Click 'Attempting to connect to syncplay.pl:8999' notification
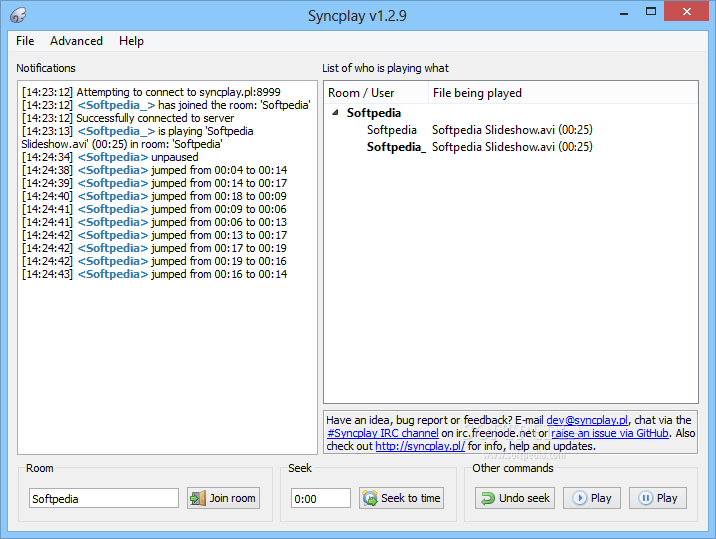This screenshot has height=539, width=716. tap(151, 92)
